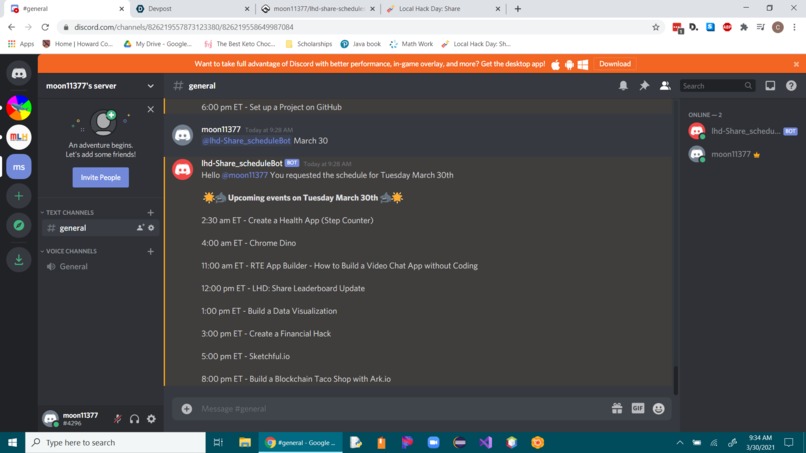
Task: Click the Chrome address bar URL
Action: pos(184,27)
